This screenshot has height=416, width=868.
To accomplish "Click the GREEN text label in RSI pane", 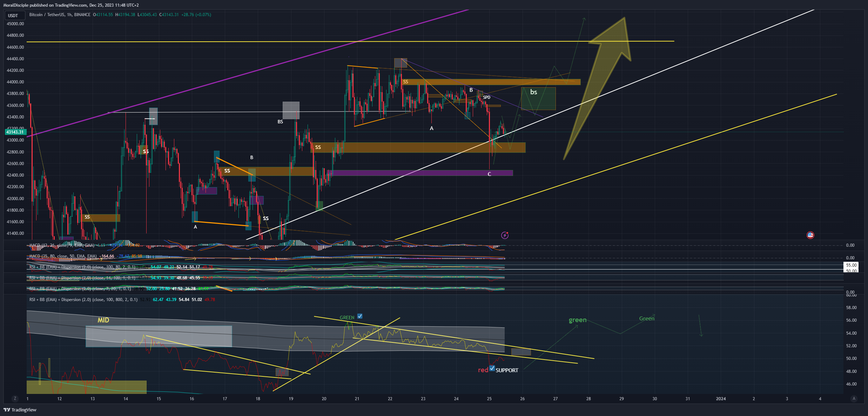I will coord(347,318).
